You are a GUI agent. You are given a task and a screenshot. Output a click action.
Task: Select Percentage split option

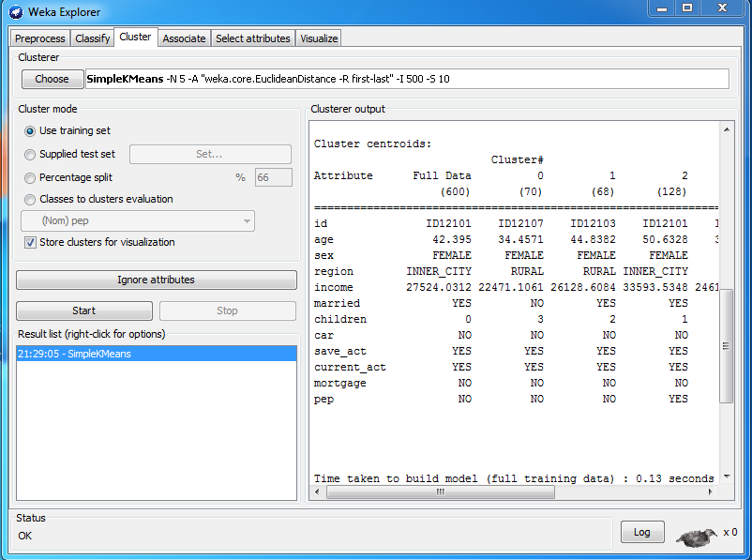click(x=30, y=178)
